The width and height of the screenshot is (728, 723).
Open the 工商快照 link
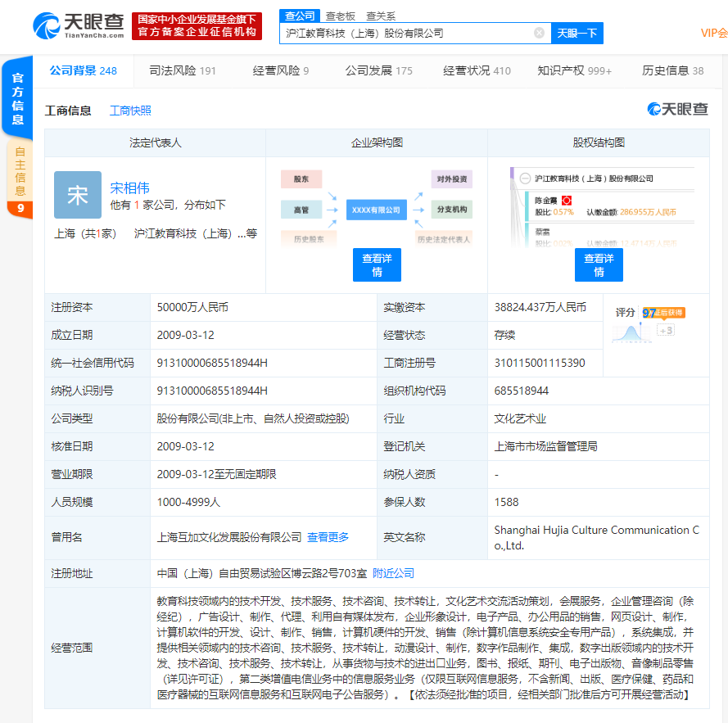click(130, 111)
